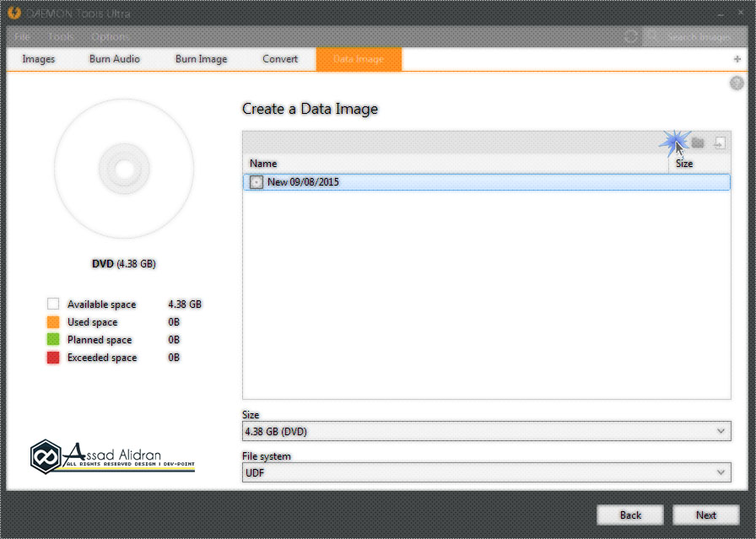
Task: Open help with the round question icon
Action: (737, 84)
